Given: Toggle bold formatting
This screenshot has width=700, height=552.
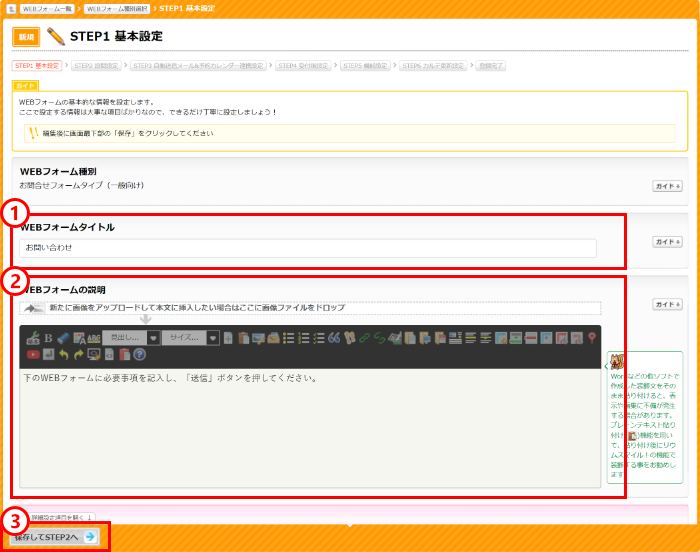Looking at the screenshot, I should pyautogui.click(x=48, y=338).
